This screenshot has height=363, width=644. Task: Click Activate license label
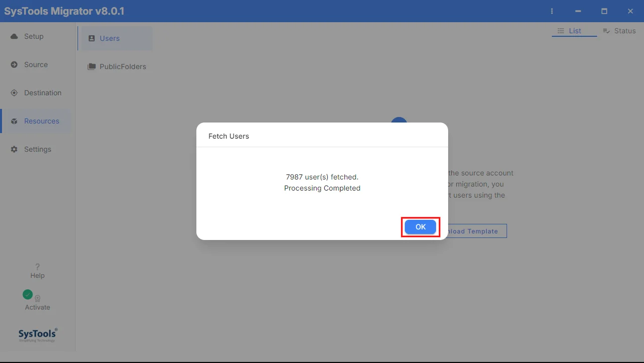coord(37,307)
